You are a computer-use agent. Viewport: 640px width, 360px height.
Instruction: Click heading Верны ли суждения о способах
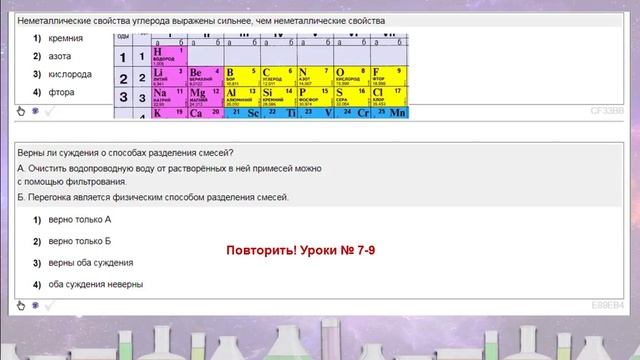pos(125,153)
